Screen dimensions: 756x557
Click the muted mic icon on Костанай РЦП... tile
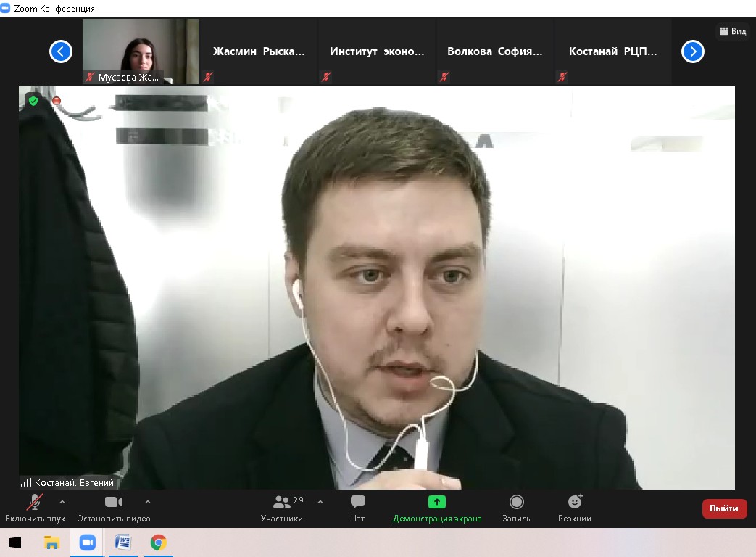(x=562, y=77)
